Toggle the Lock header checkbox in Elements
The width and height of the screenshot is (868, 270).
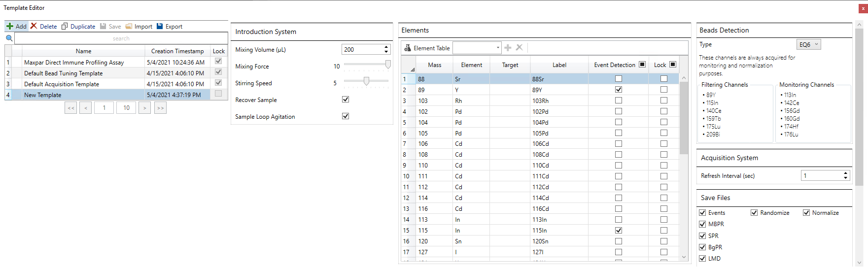click(x=673, y=65)
